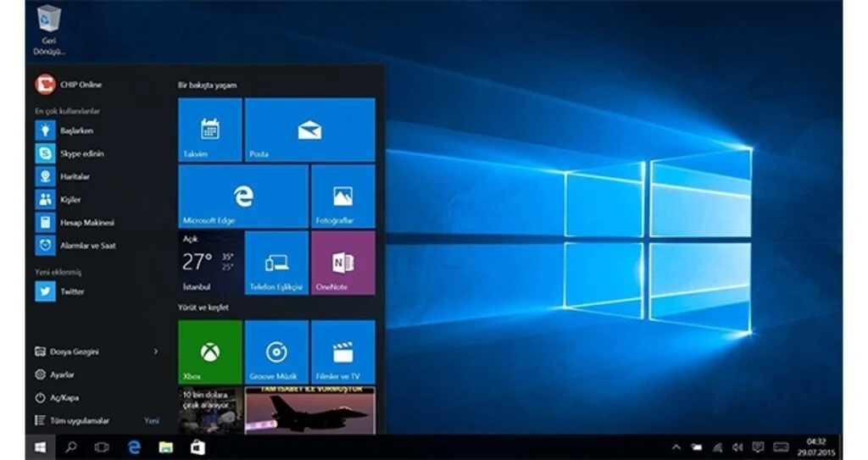The image size is (868, 460).
Task: Open Hesap Makinesi calculator
Action: (x=75, y=223)
